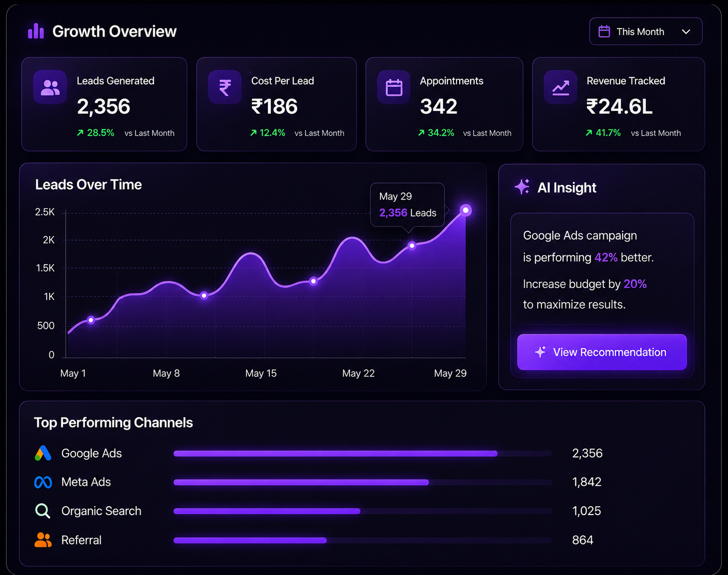Click the "28.5%" growth value
The height and width of the screenshot is (575, 728).
(x=101, y=133)
